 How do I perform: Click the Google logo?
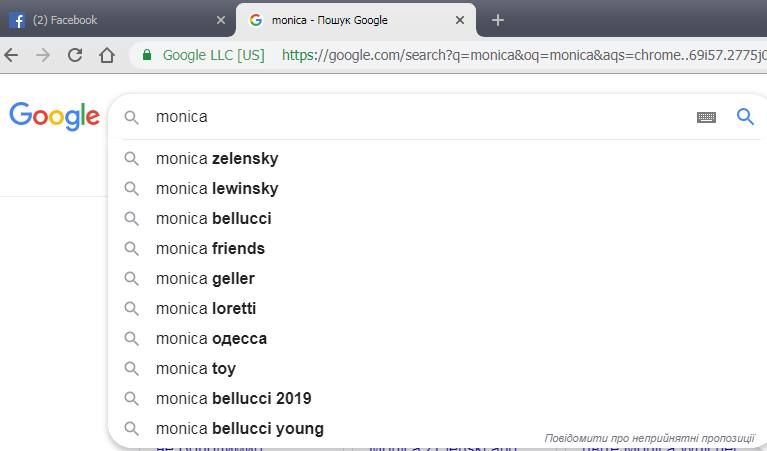[x=54, y=116]
